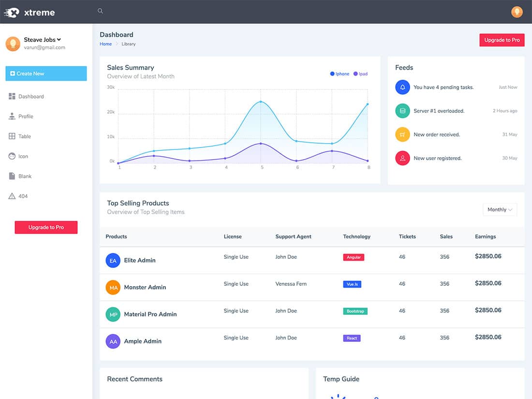Screen dimensions: 532x399
Task: Click the AA avatar for Ample Admin
Action: pyautogui.click(x=113, y=341)
